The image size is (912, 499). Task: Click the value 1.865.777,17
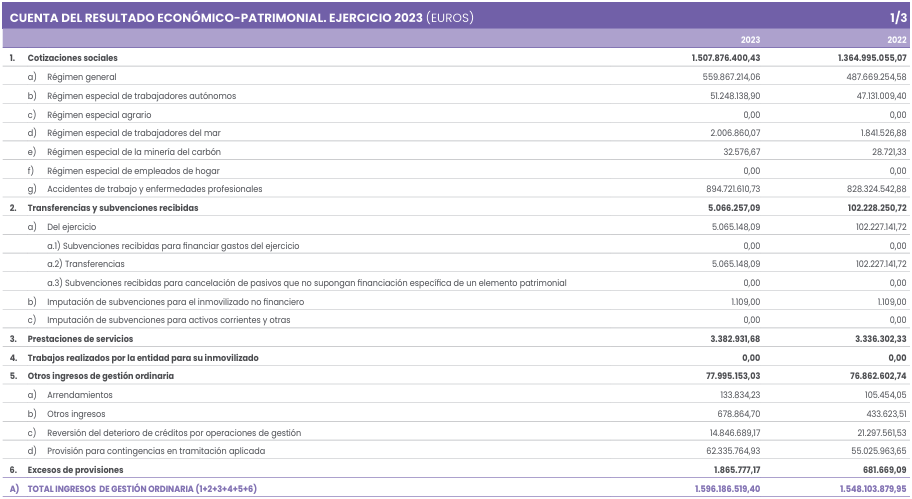pyautogui.click(x=737, y=469)
